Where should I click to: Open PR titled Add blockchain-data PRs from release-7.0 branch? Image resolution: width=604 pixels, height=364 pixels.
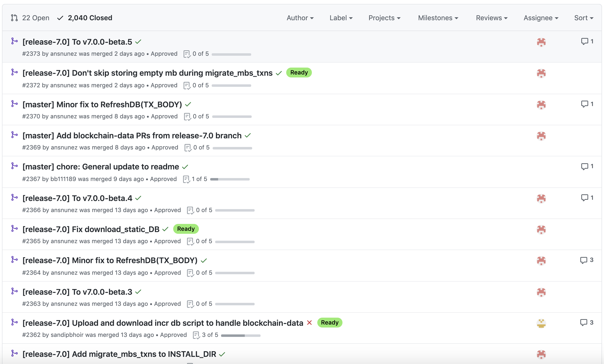pyautogui.click(x=132, y=136)
